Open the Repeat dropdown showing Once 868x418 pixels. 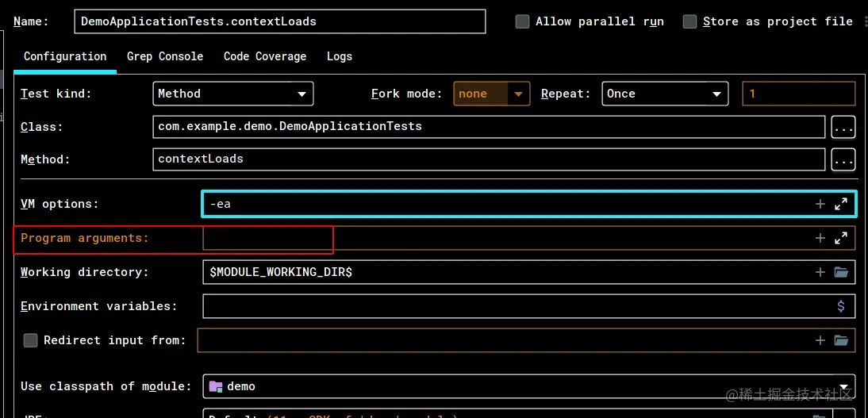[664, 94]
